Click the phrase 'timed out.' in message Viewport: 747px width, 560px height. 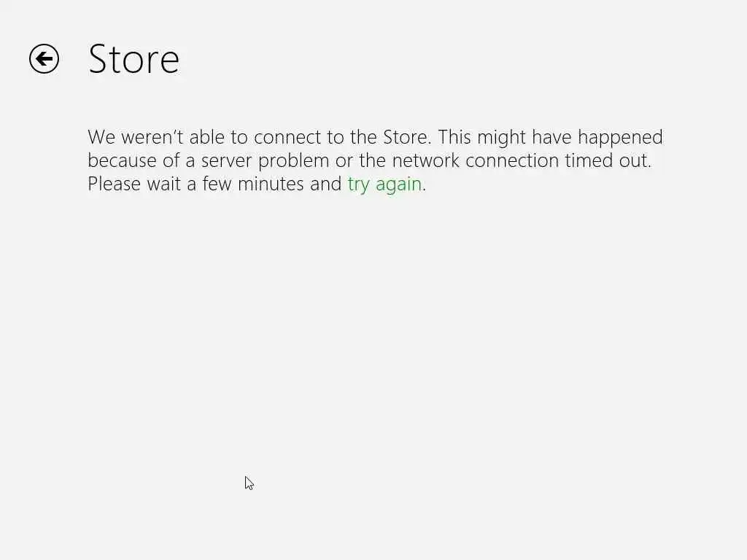(608, 160)
